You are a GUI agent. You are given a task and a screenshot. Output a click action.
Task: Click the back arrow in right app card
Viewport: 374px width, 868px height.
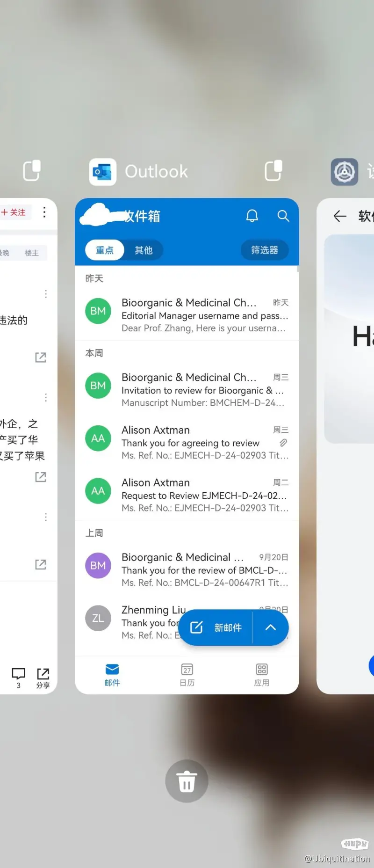pyautogui.click(x=340, y=216)
